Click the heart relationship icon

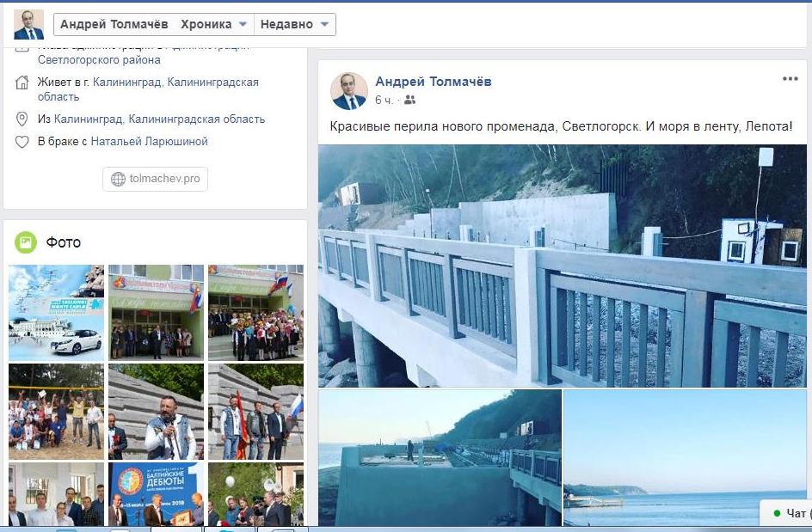(22, 142)
